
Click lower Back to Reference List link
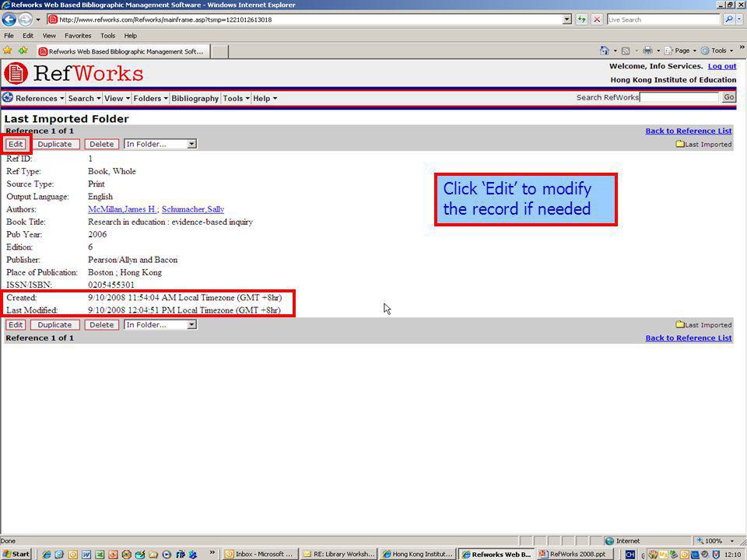tap(689, 338)
